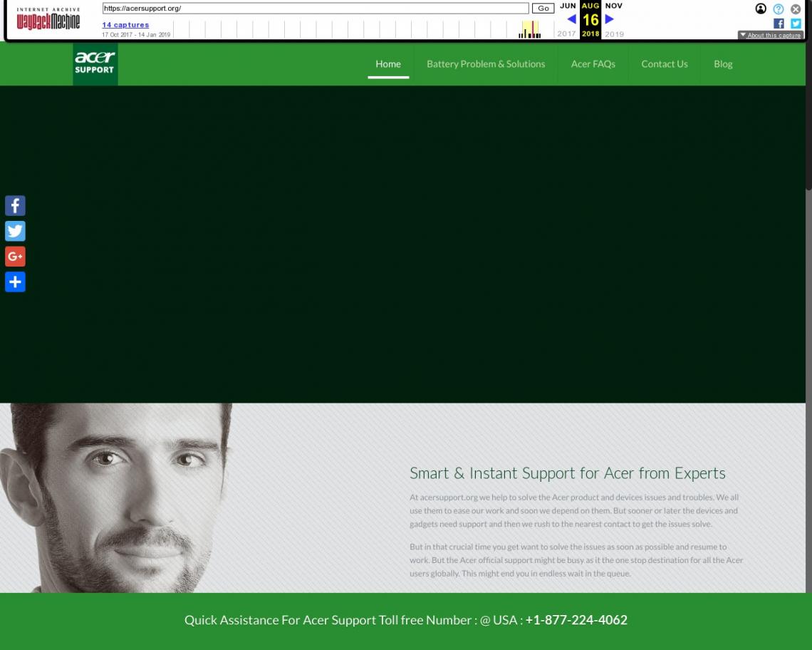Select the Home nav tab

point(388,63)
